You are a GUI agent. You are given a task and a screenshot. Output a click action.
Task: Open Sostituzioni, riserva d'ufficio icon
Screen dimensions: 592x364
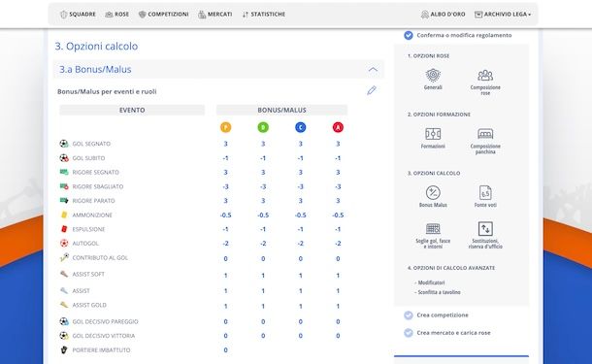pyautogui.click(x=485, y=229)
